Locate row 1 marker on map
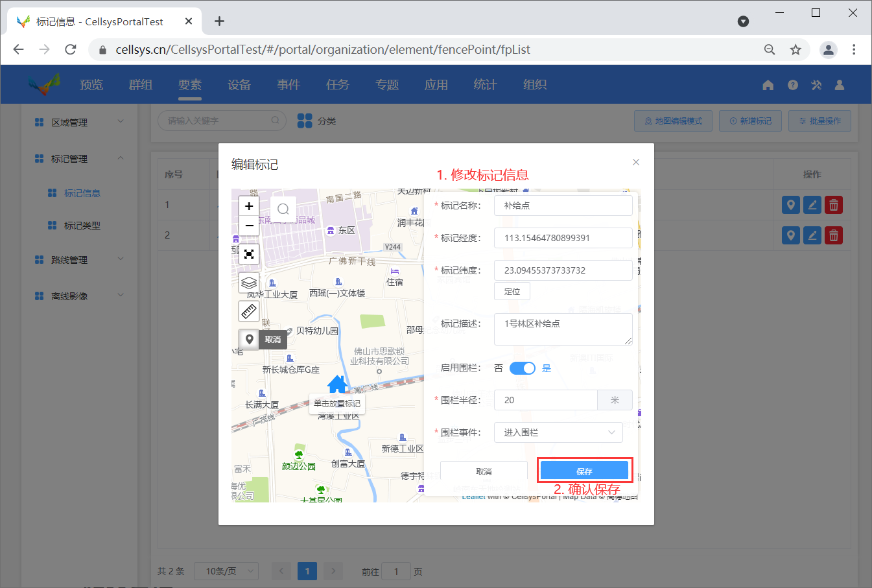Viewport: 872px width, 588px height. point(791,206)
